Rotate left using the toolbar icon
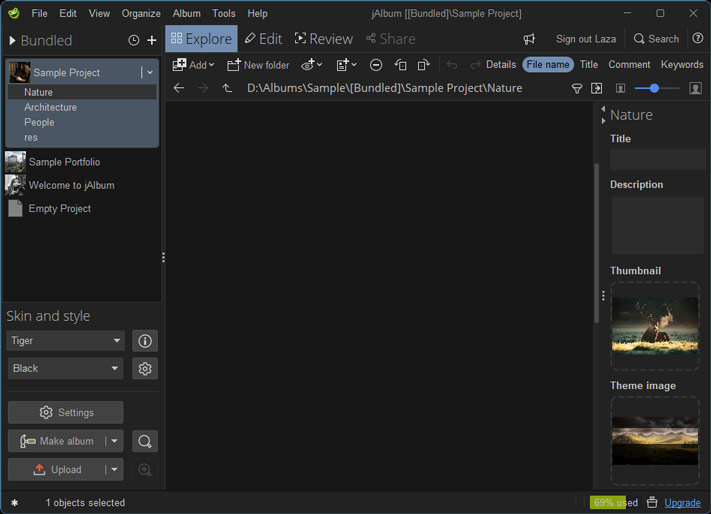This screenshot has height=514, width=711. point(400,65)
